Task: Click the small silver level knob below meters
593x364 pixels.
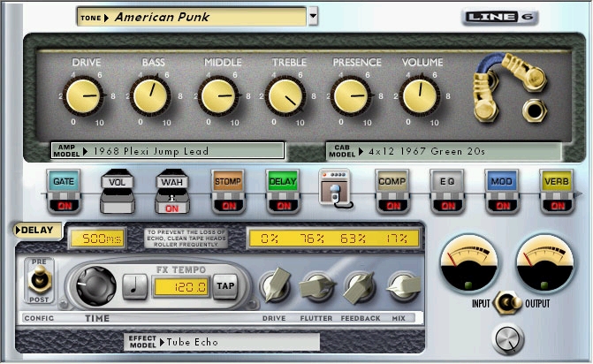Action: 508,339
